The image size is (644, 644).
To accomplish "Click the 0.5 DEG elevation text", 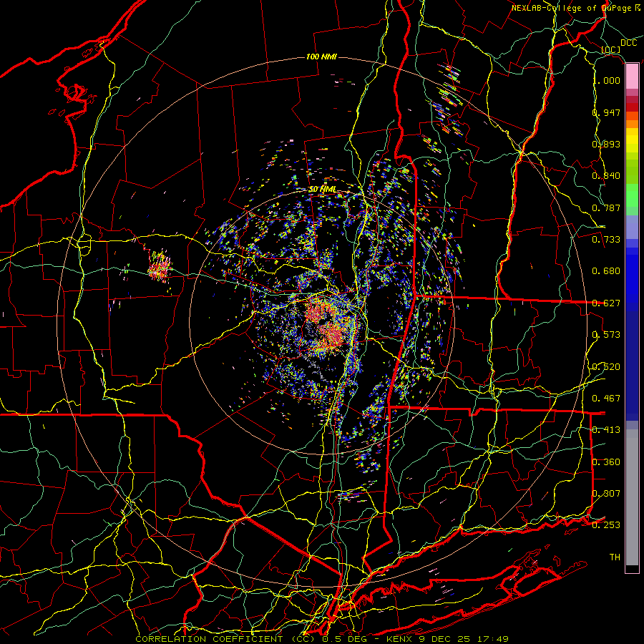I will (345, 639).
